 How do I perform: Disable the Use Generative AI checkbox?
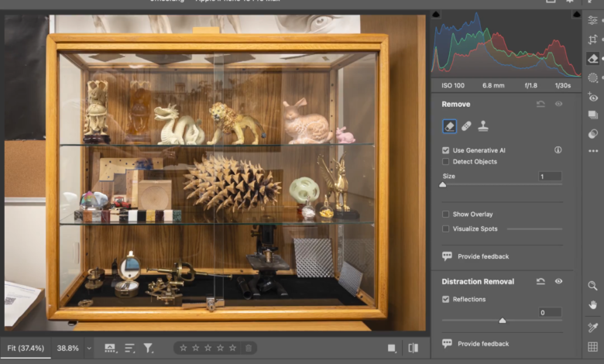(446, 150)
